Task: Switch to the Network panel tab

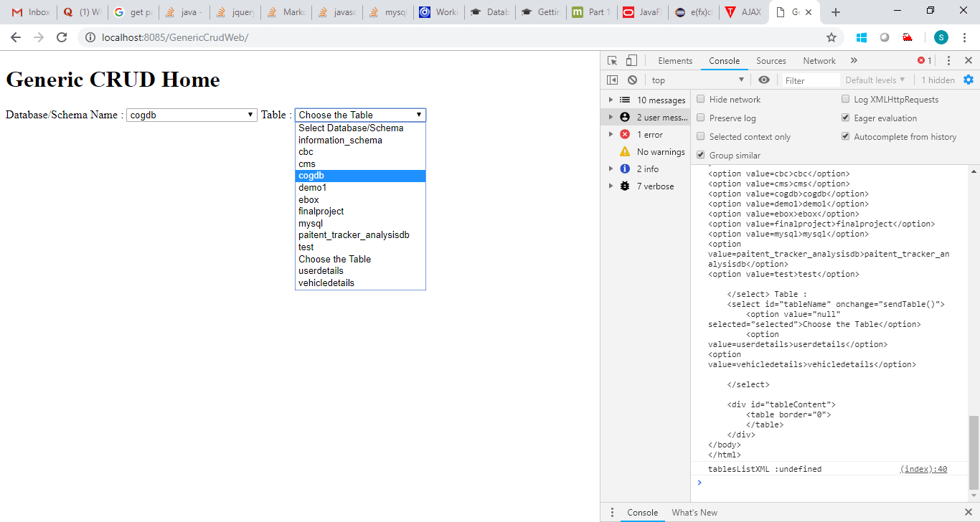Action: (x=819, y=60)
